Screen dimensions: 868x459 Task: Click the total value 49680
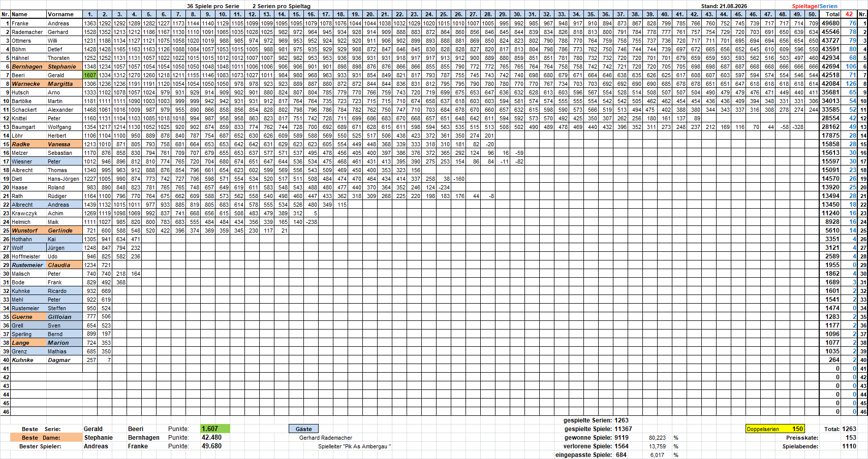(x=830, y=23)
